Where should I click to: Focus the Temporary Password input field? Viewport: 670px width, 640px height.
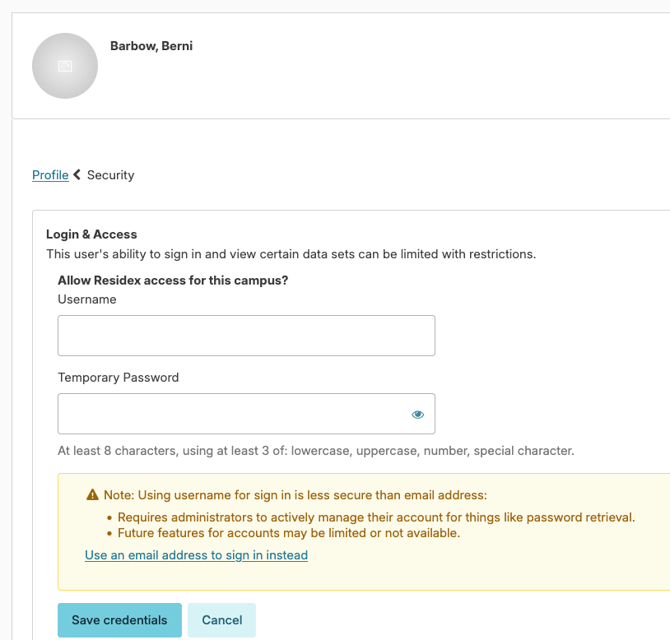(x=247, y=414)
